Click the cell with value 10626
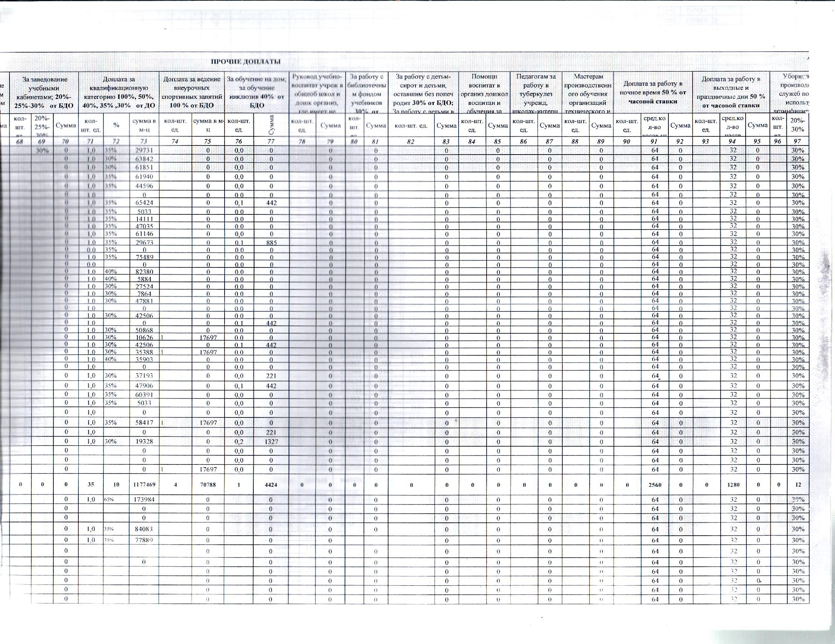Viewport: 835px width, 644px height. tap(145, 338)
